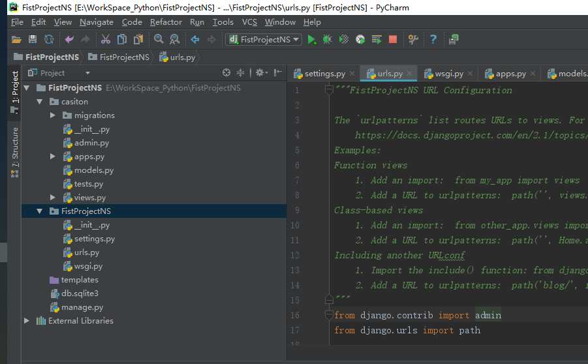The width and height of the screenshot is (588, 364).
Task: Expand External Libraries
Action: [x=27, y=320]
